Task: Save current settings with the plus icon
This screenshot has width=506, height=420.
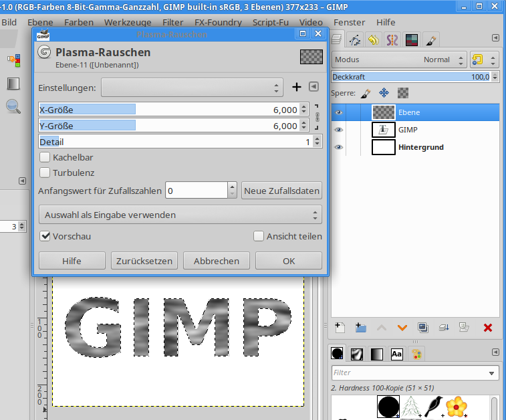Action: pyautogui.click(x=297, y=87)
